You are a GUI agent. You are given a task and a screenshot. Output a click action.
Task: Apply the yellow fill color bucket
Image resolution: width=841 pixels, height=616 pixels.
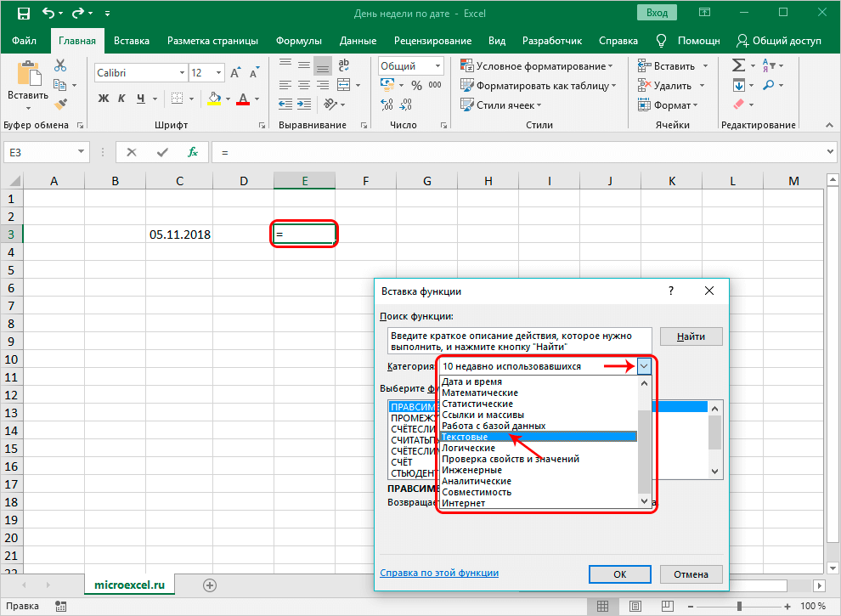pos(214,99)
